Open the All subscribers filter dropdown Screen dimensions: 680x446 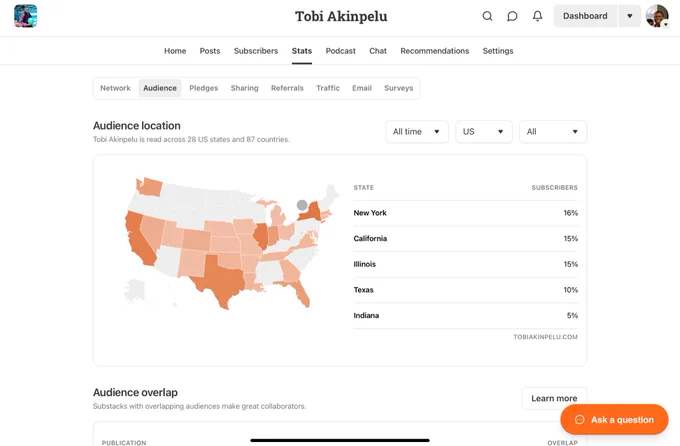pos(553,131)
